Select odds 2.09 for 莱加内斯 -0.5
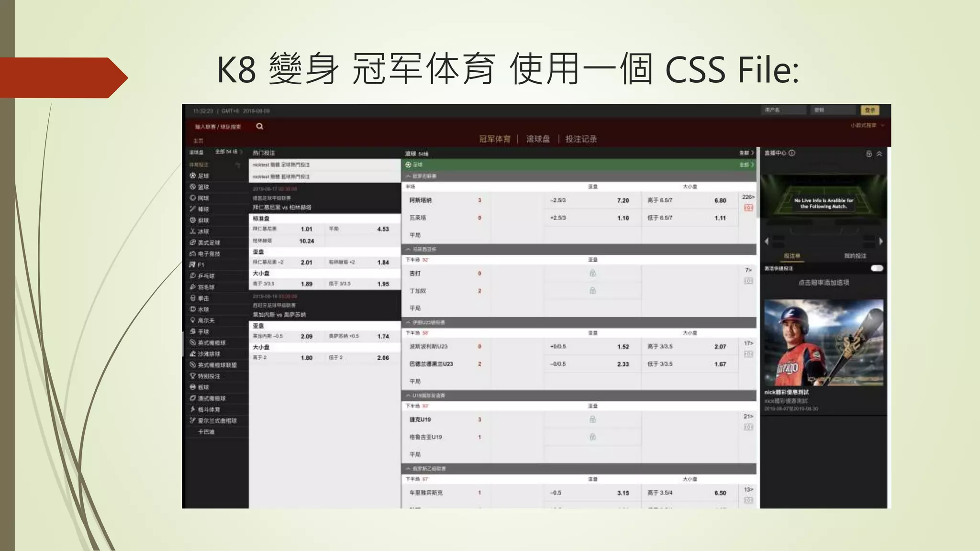980x551 pixels. point(306,336)
